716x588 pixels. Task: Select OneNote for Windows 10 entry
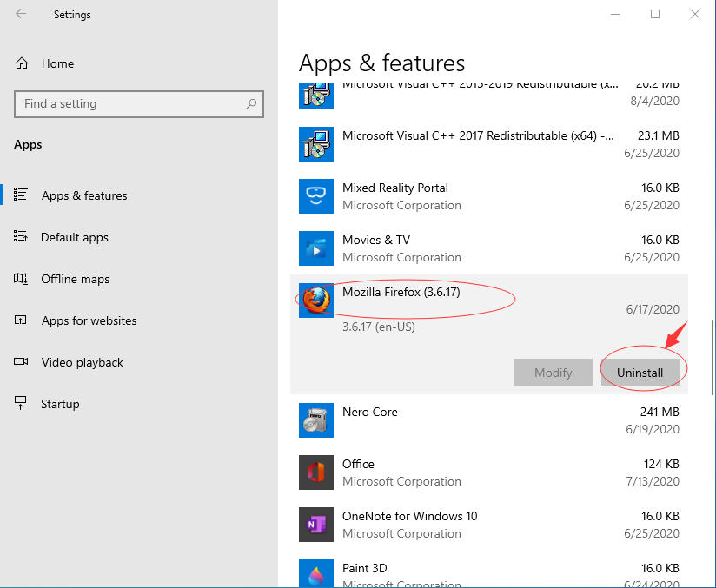(x=489, y=524)
